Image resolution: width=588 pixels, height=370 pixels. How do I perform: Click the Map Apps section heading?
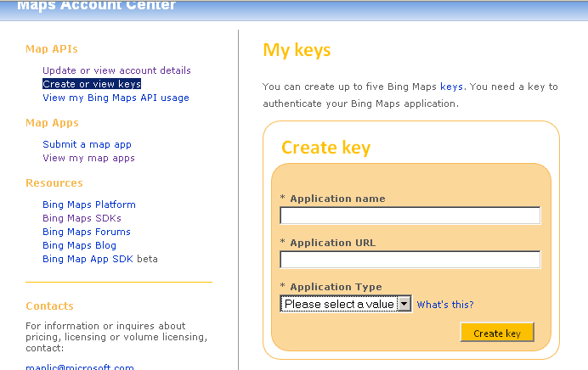click(x=52, y=123)
